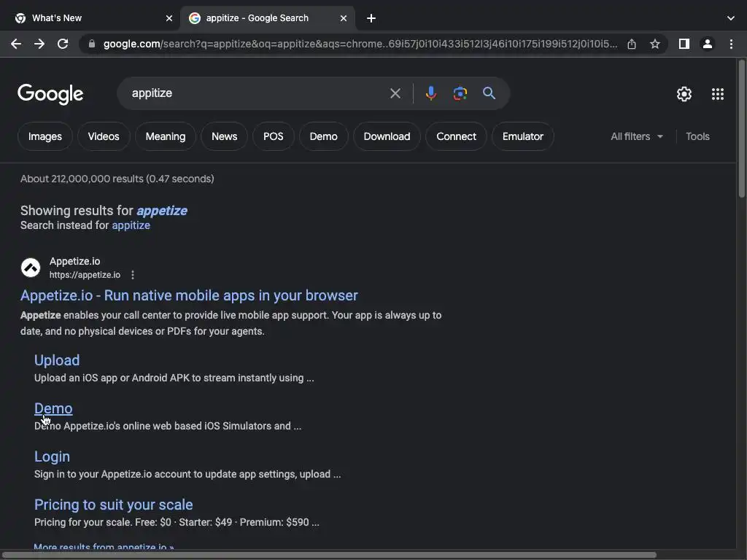Search instead for appitize link

point(131,225)
